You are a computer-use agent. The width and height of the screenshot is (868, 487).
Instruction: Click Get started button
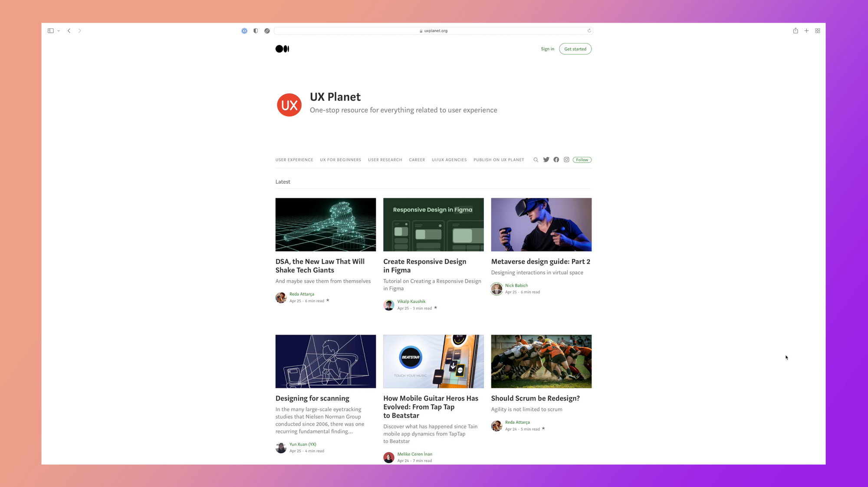[575, 48]
